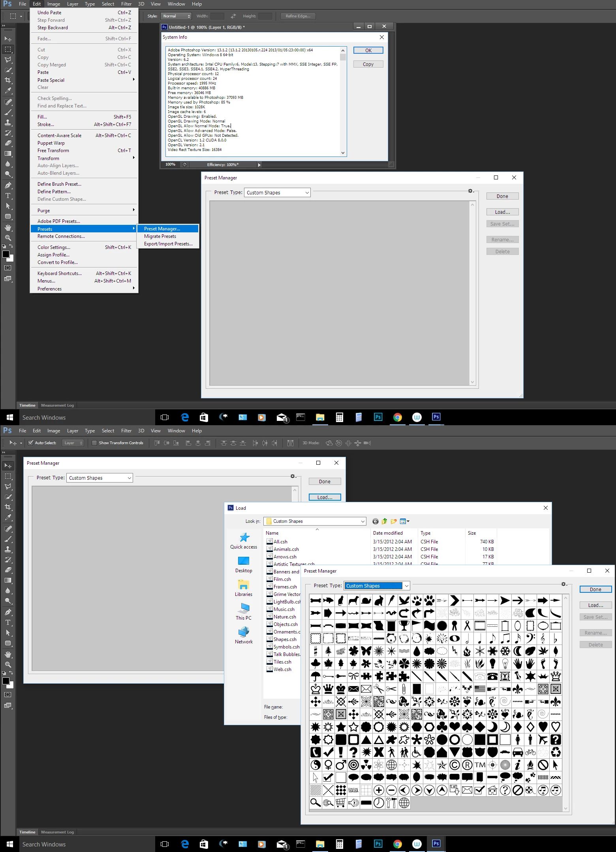Image resolution: width=616 pixels, height=852 pixels.
Task: Select the bicycle custom shape thumbnail
Action: tap(530, 752)
